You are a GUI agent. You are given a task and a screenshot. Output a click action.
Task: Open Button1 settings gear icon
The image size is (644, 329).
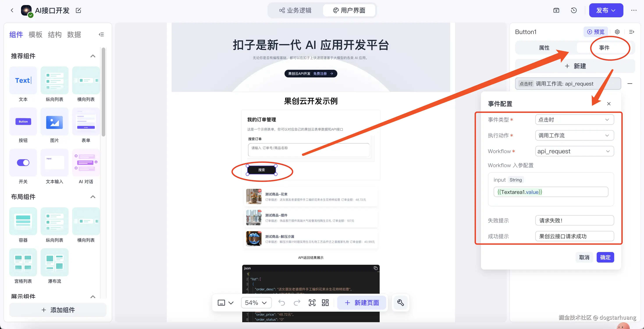[617, 32]
